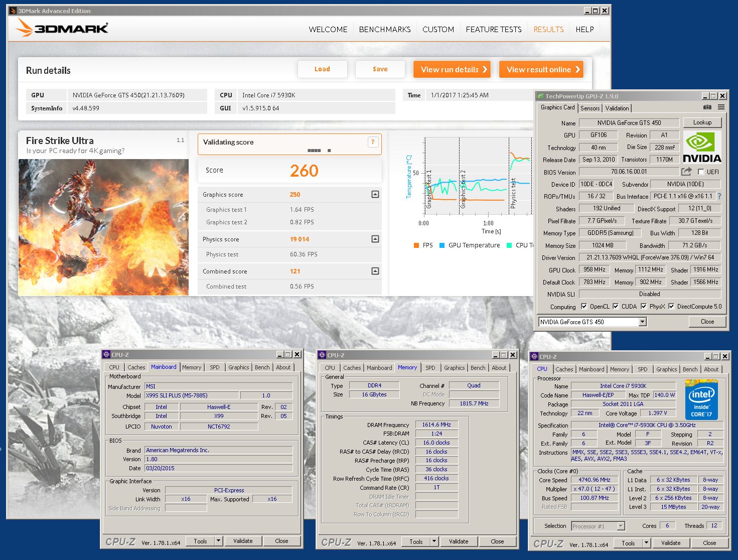This screenshot has width=738, height=560.
Task: Switch to the Sensors tab in GPU-Z
Action: [590, 108]
